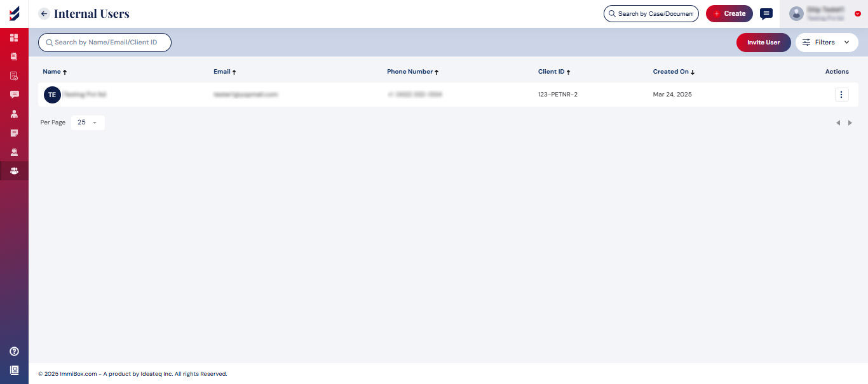Open the three-dot actions menu for 123-PETNR-2
Image resolution: width=868 pixels, height=384 pixels.
[x=841, y=95]
